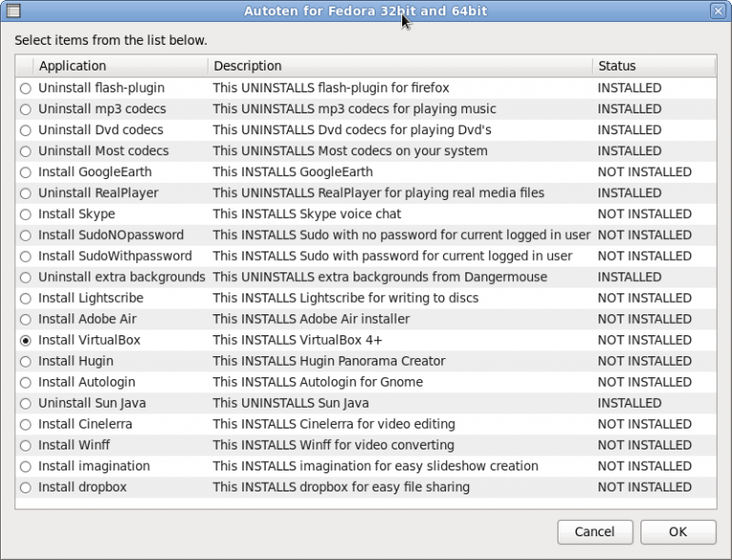732x560 pixels.
Task: Sort the list by the Application column header
Action: click(121, 66)
